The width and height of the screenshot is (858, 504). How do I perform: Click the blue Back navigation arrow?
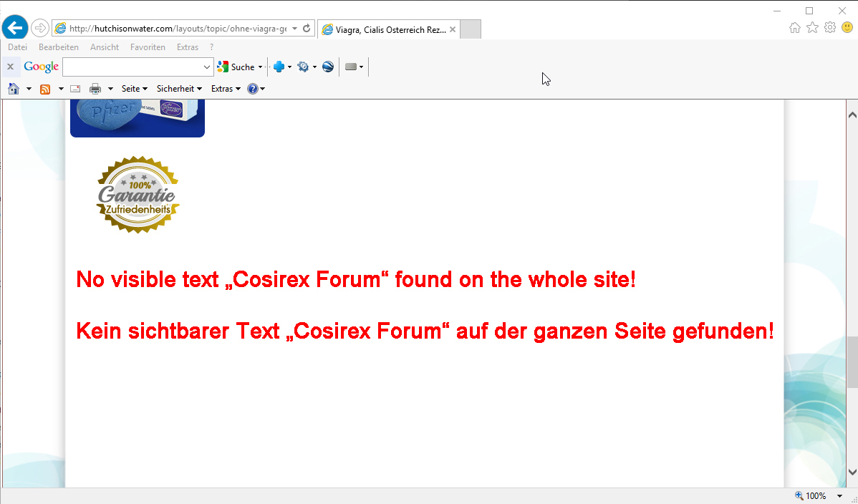tap(15, 28)
